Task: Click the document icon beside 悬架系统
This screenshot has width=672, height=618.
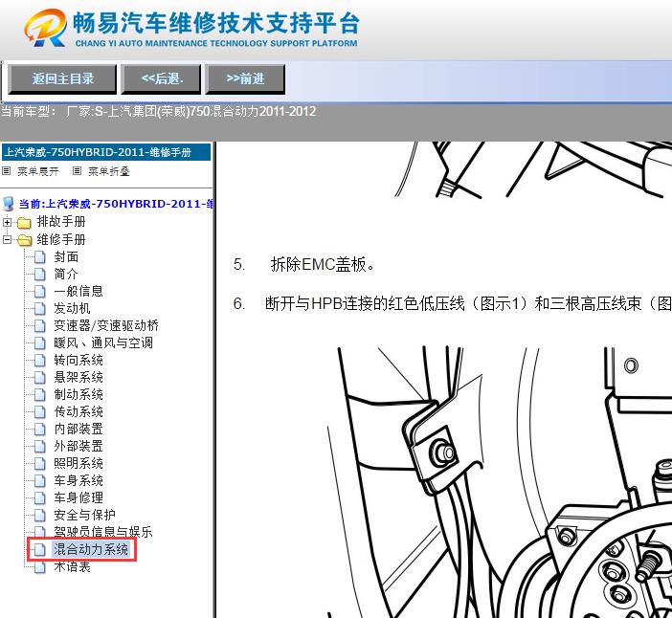Action: point(40,377)
